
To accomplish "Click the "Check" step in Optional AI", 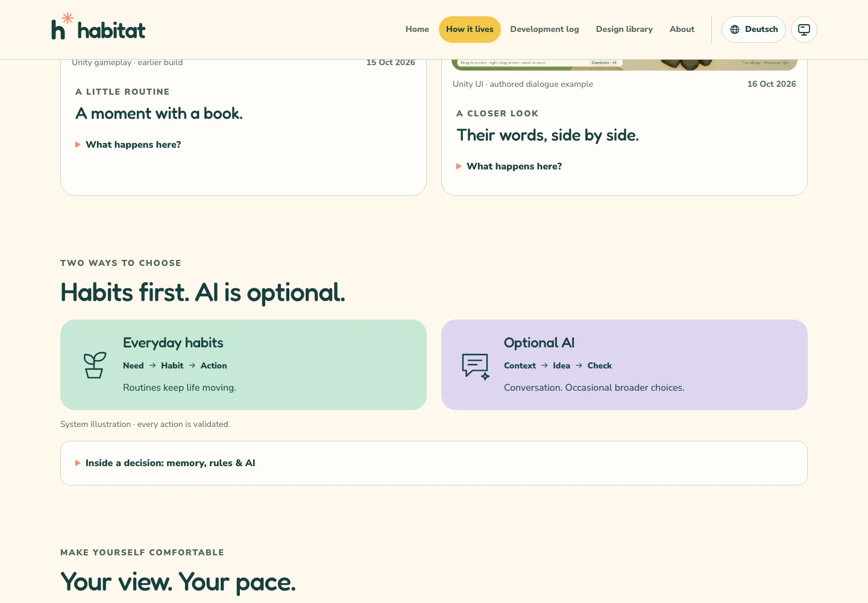I will [x=600, y=365].
